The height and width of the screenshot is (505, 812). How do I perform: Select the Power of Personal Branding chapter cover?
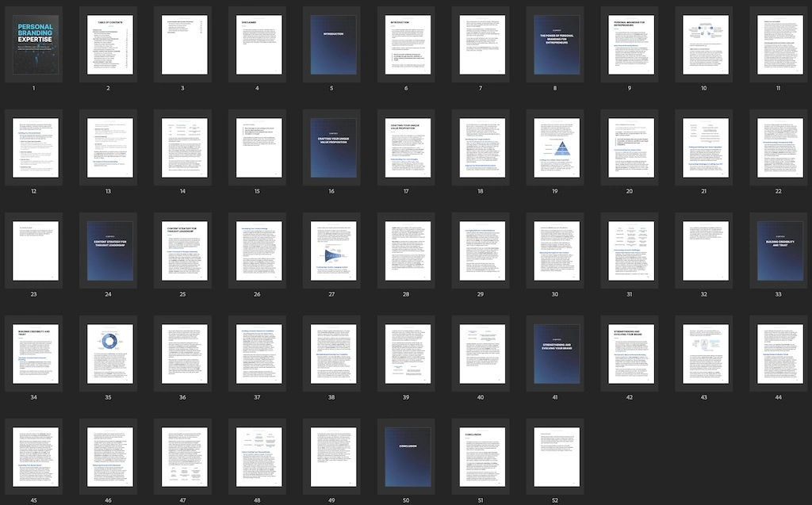[x=555, y=45]
